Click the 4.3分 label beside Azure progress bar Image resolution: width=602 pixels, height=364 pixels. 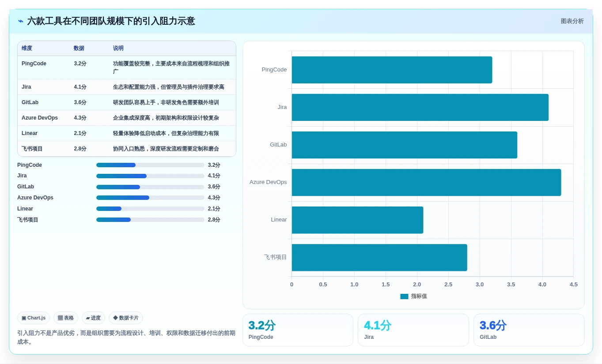[214, 198]
